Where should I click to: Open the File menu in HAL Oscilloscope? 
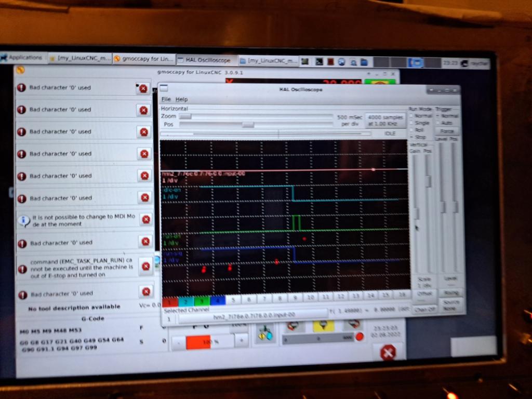[166, 99]
